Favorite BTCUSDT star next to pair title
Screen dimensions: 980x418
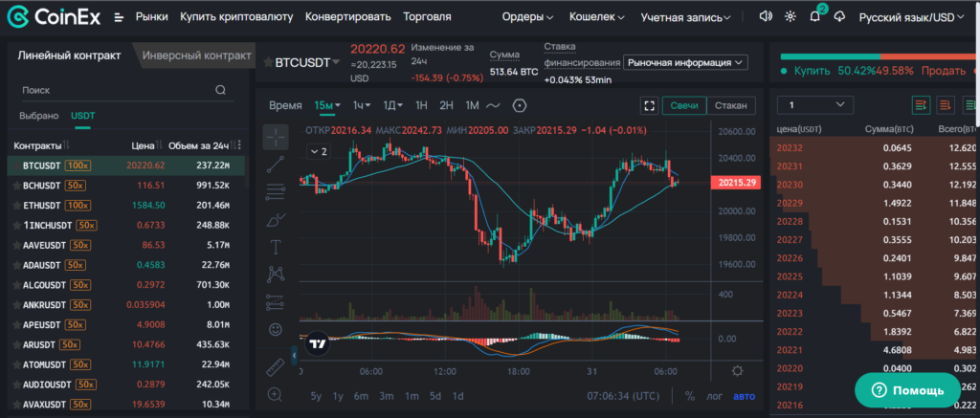pos(268,62)
